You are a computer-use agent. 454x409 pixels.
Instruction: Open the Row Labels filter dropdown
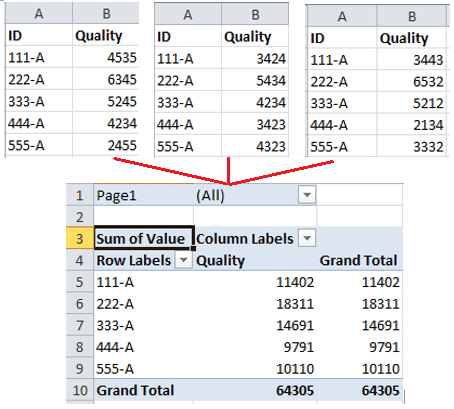click(183, 260)
